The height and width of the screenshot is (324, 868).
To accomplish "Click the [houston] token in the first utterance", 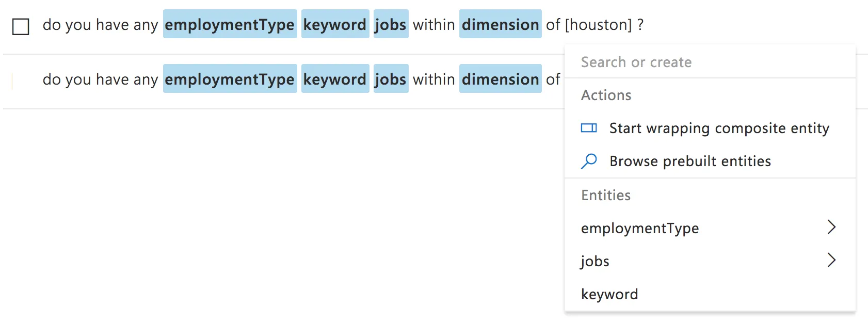I will click(x=599, y=25).
